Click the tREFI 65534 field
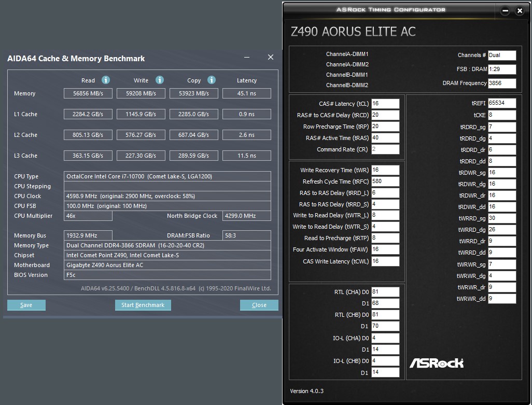Image resolution: width=532 pixels, height=405 pixels. click(x=502, y=103)
